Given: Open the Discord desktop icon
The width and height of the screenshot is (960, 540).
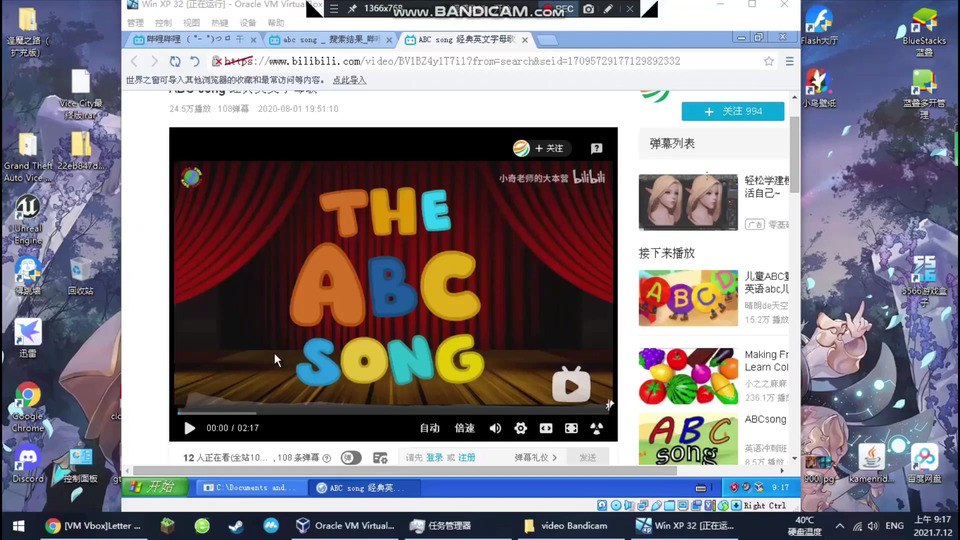Looking at the screenshot, I should 28,465.
